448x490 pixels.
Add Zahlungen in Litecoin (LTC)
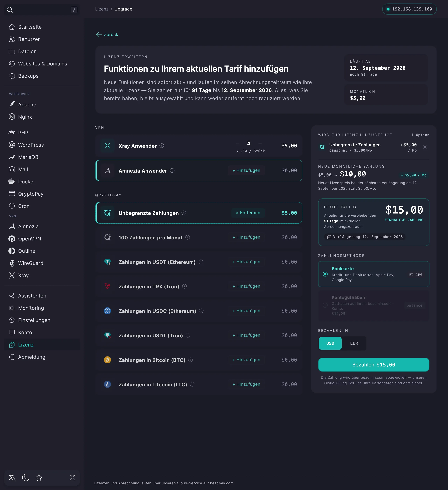246,384
